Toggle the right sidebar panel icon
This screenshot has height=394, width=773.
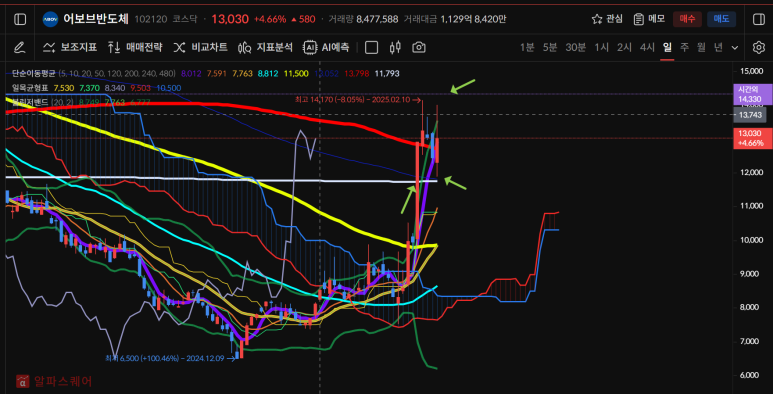tap(758, 19)
